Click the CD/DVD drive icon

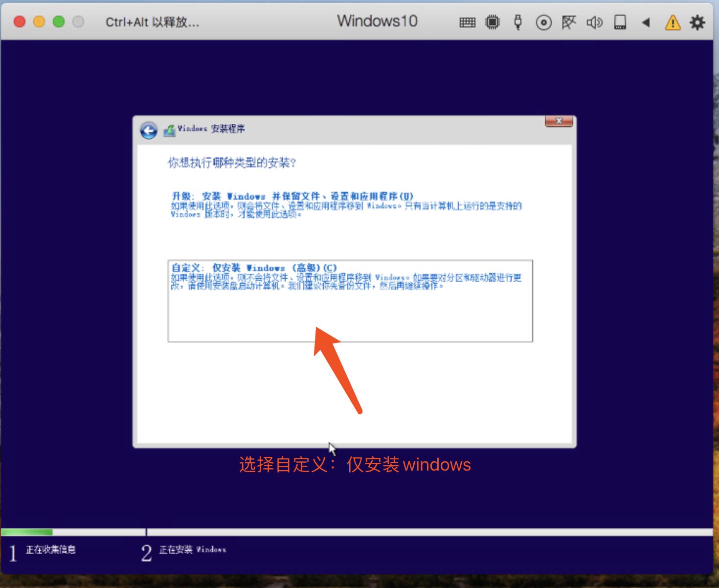point(543,22)
